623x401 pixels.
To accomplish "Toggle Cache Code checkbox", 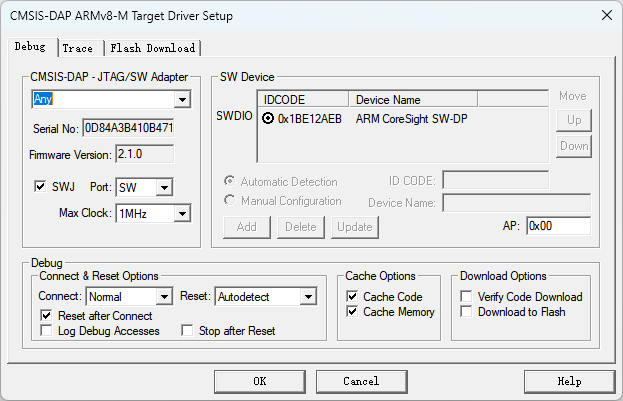I will (352, 296).
